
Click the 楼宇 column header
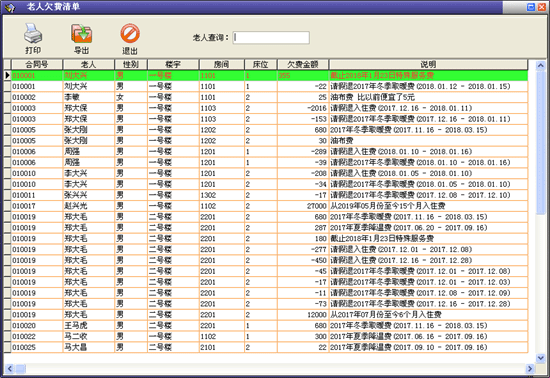coord(173,65)
